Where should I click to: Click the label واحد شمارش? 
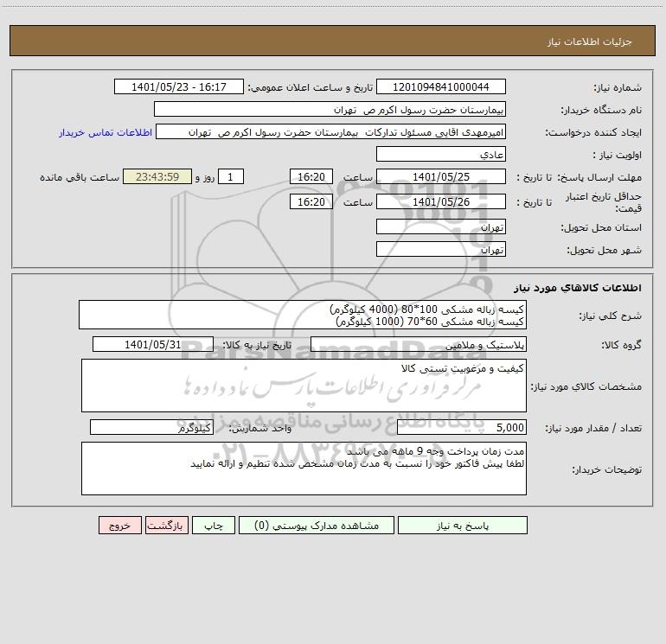260,428
